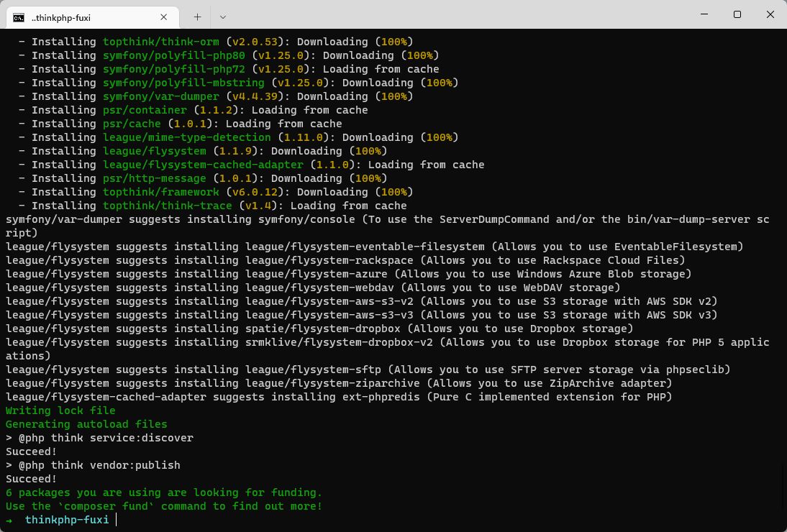Screen dimensions: 787x532
Task: Click the "Generating autoload files" message
Action: tap(86, 424)
